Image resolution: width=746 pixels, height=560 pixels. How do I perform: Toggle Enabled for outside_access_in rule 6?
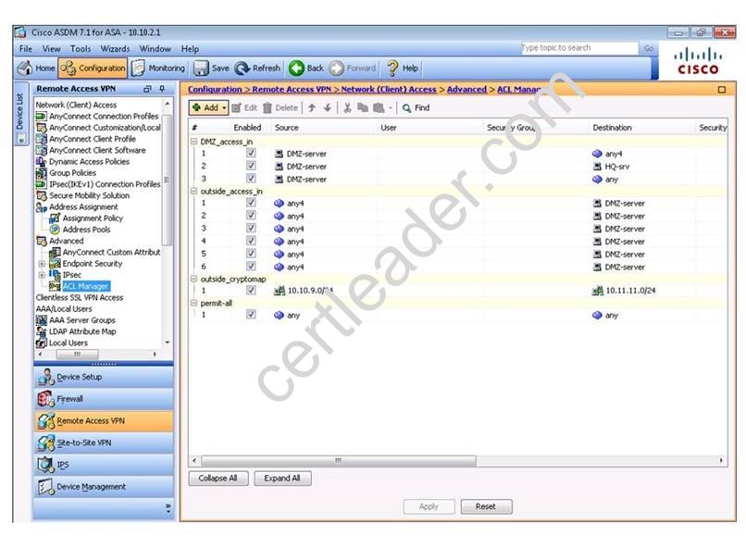click(x=251, y=267)
